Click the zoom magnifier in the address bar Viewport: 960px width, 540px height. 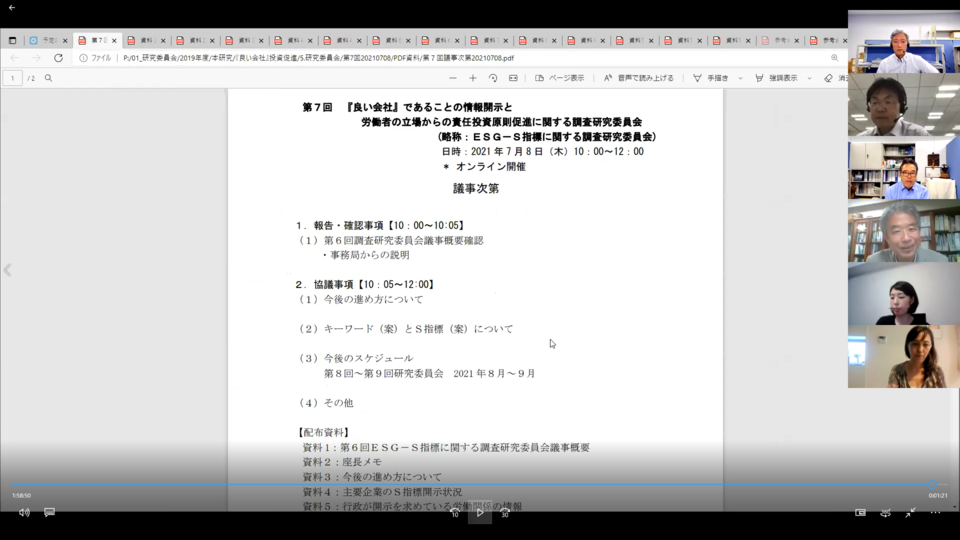click(834, 58)
